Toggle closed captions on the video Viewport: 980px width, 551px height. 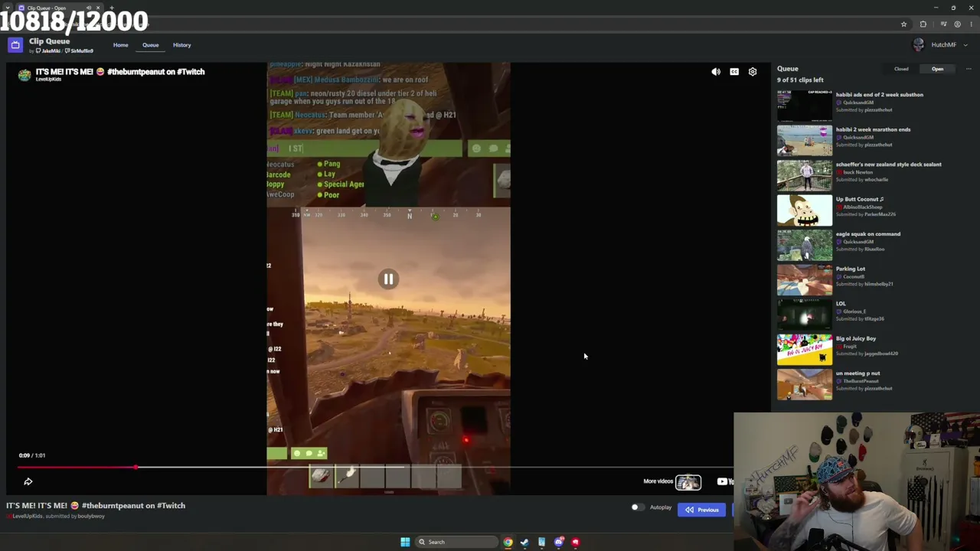coord(734,72)
